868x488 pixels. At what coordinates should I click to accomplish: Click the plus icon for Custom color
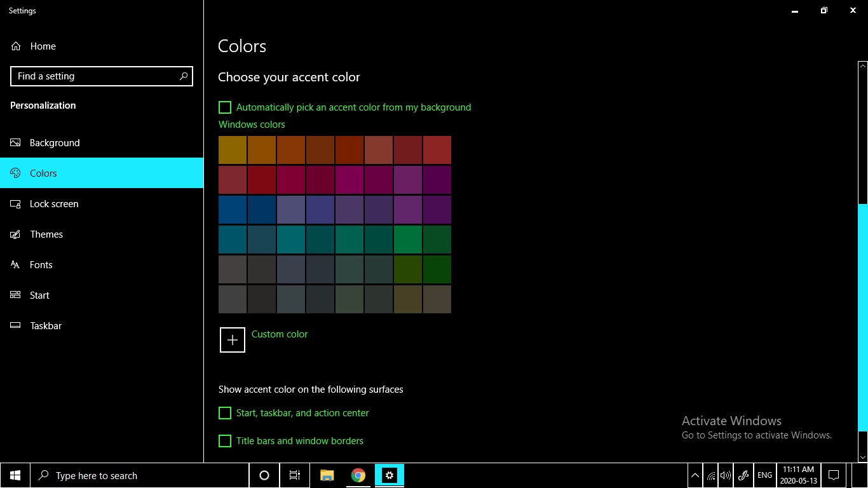click(x=233, y=340)
